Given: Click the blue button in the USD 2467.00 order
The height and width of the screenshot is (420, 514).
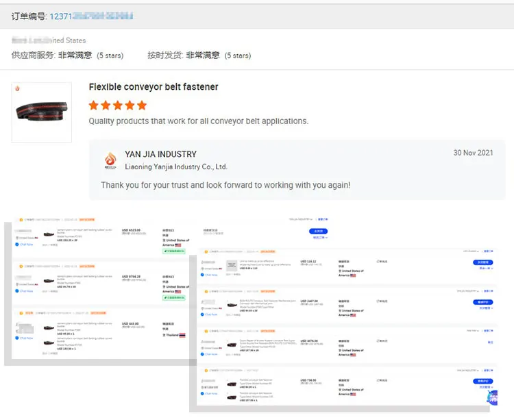Looking at the screenshot, I should pyautogui.click(x=483, y=302).
